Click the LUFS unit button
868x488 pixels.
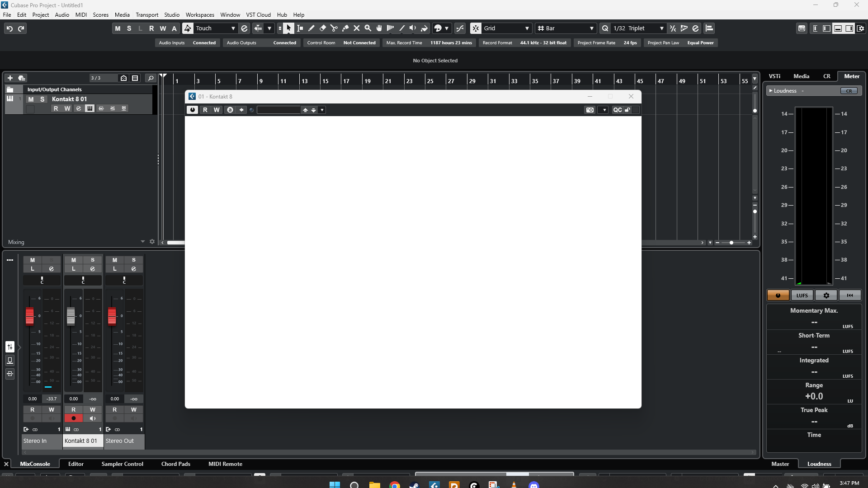802,295
